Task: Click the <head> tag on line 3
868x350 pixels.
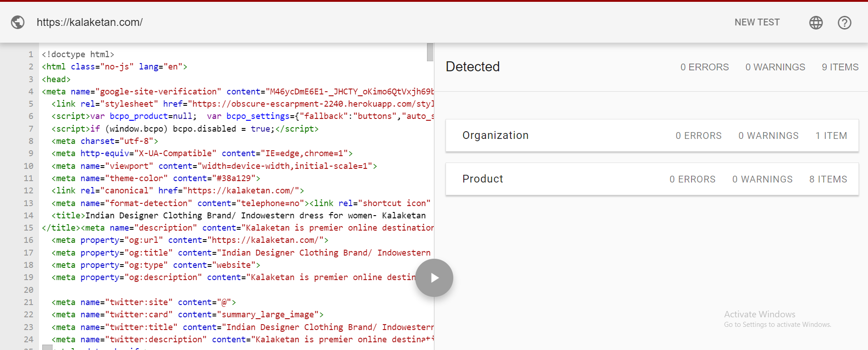Action: point(56,79)
